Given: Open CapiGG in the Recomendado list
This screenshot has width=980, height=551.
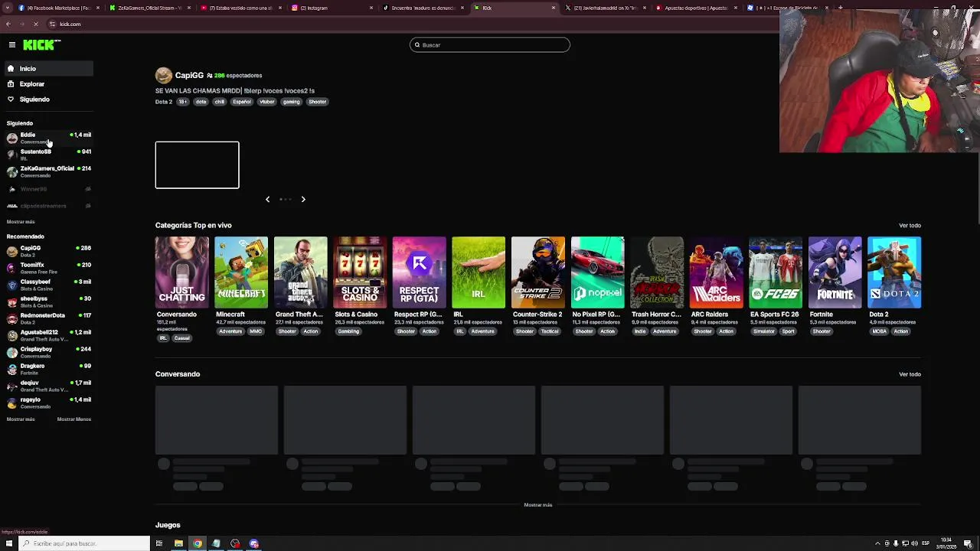Looking at the screenshot, I should click(48, 251).
